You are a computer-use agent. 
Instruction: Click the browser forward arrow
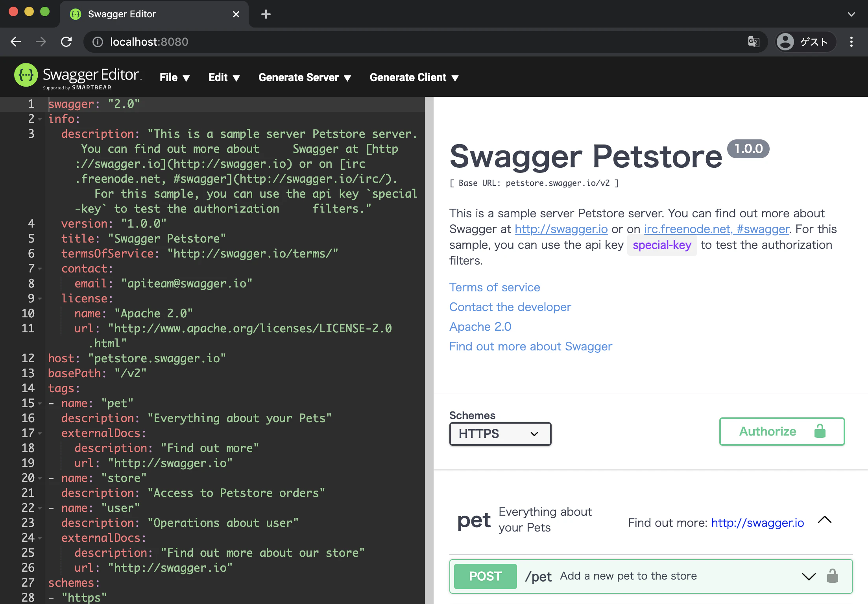pos(41,42)
